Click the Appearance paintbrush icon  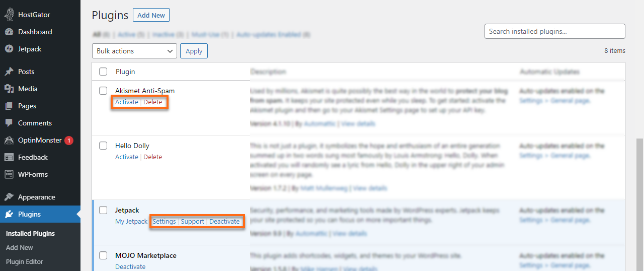[x=9, y=197]
